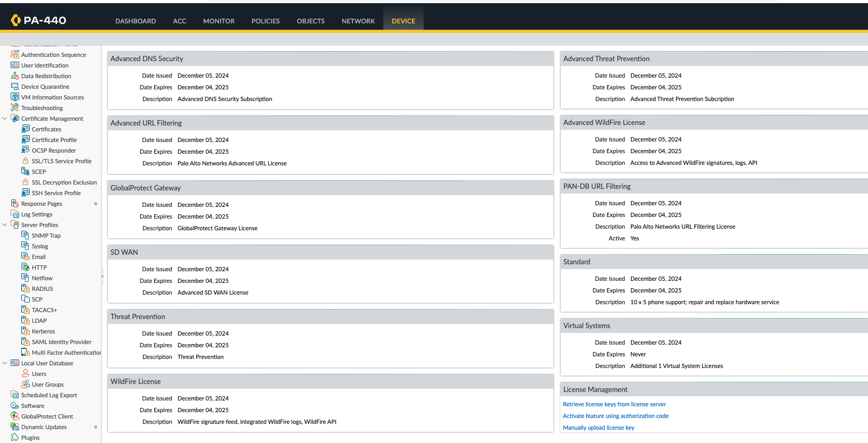
Task: Select TACACS+ server profile
Action: click(44, 310)
